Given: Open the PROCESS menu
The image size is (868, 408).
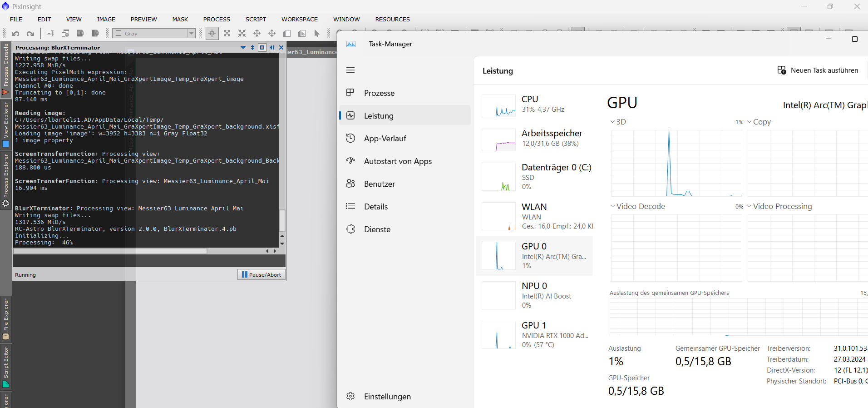Looking at the screenshot, I should point(217,19).
